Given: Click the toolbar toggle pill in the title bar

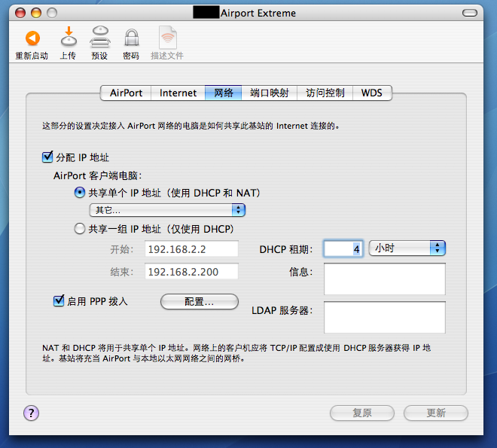Looking at the screenshot, I should pyautogui.click(x=469, y=13).
